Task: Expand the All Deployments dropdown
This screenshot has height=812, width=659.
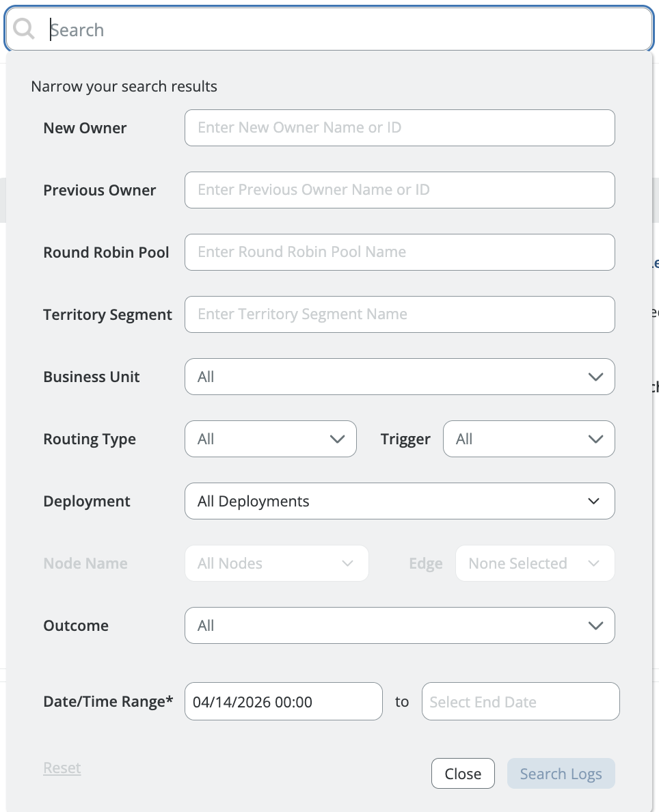Action: [x=399, y=501]
